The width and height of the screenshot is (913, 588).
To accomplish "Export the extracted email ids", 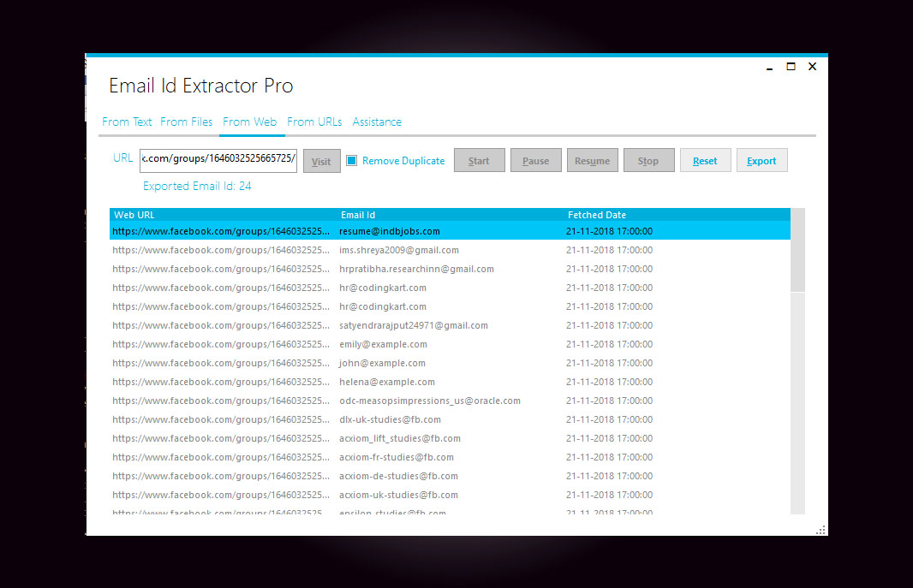I will point(761,160).
